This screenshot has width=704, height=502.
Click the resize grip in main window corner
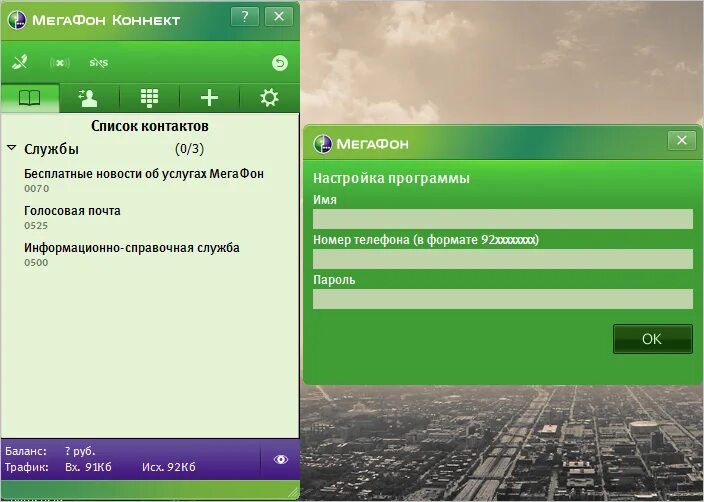click(x=294, y=492)
